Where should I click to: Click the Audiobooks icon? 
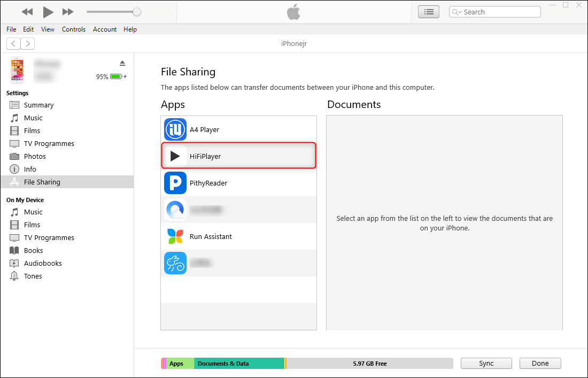[x=14, y=263]
